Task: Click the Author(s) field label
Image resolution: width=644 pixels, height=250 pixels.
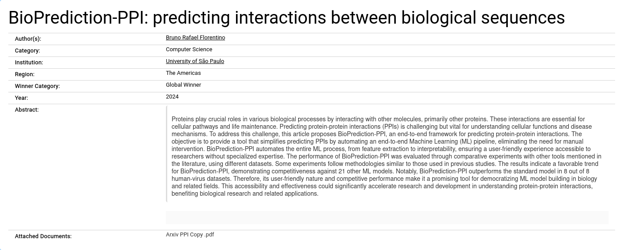Action: [x=28, y=39]
